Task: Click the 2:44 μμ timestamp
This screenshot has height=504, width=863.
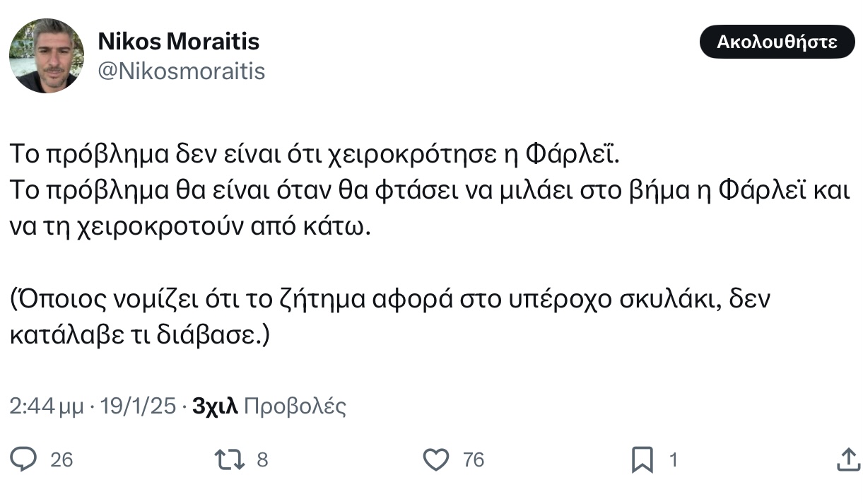Action: click(x=45, y=406)
